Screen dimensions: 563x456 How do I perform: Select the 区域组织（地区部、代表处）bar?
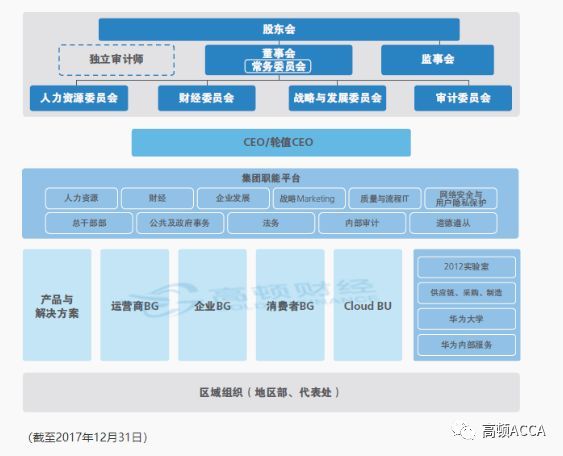tap(271, 392)
